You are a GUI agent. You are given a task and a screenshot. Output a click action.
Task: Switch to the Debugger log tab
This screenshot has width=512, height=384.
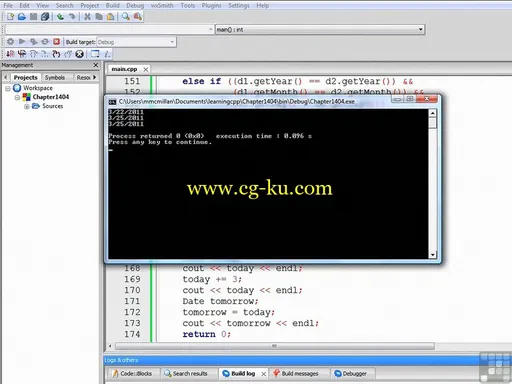(351, 374)
